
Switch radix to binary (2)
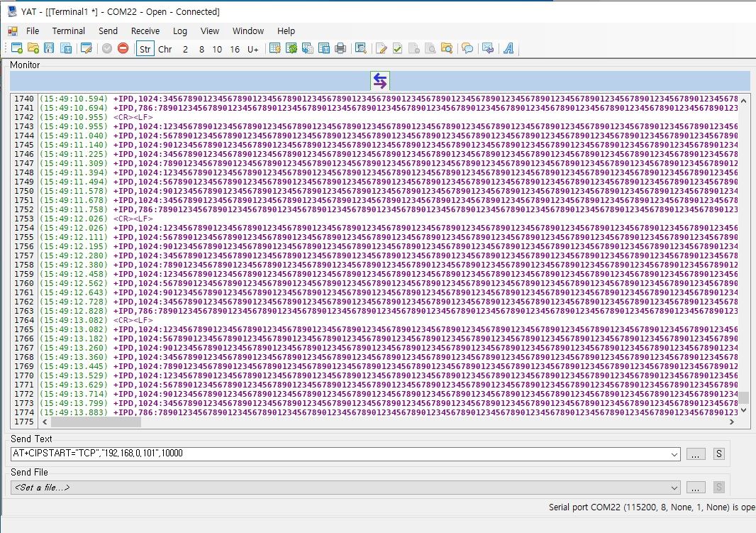click(x=185, y=49)
